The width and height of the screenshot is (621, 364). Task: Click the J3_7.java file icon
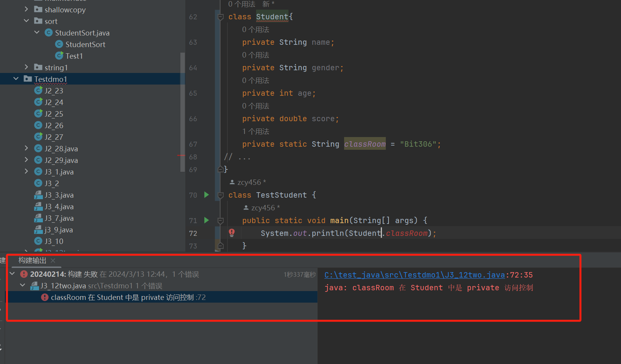click(x=38, y=218)
